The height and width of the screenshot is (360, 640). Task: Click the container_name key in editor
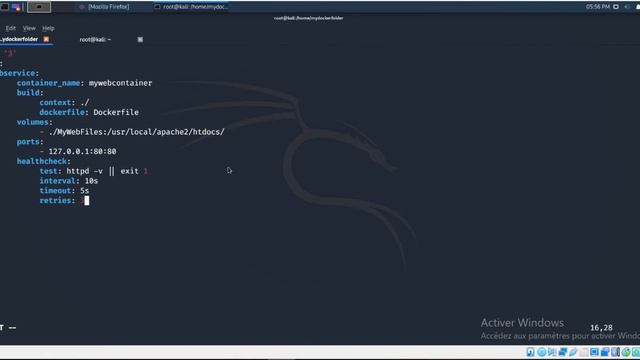pyautogui.click(x=48, y=83)
